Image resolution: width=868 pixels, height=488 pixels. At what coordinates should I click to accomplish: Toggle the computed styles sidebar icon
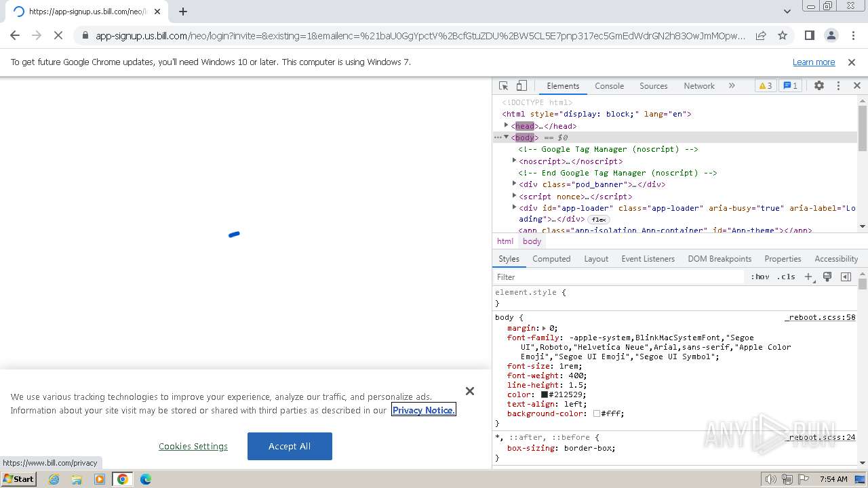point(846,277)
